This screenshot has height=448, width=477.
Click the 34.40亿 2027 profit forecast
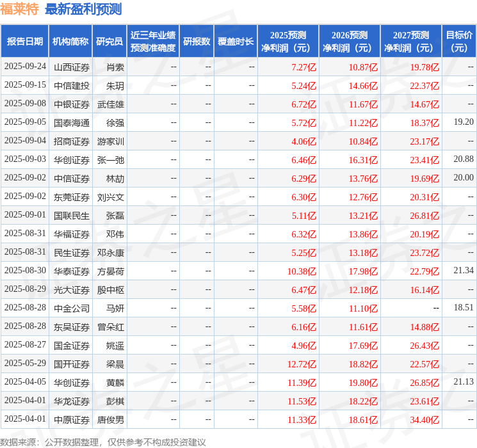click(x=424, y=420)
